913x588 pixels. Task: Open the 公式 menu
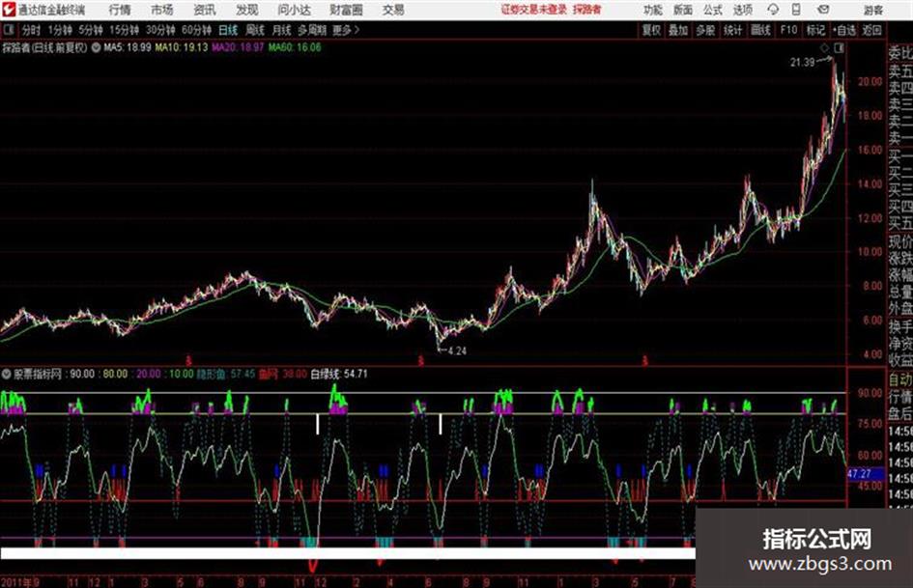[x=712, y=10]
